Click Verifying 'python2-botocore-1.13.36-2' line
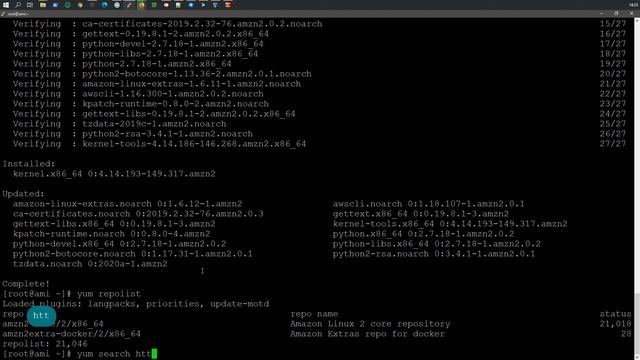The width and height of the screenshot is (640, 360). 162,74
